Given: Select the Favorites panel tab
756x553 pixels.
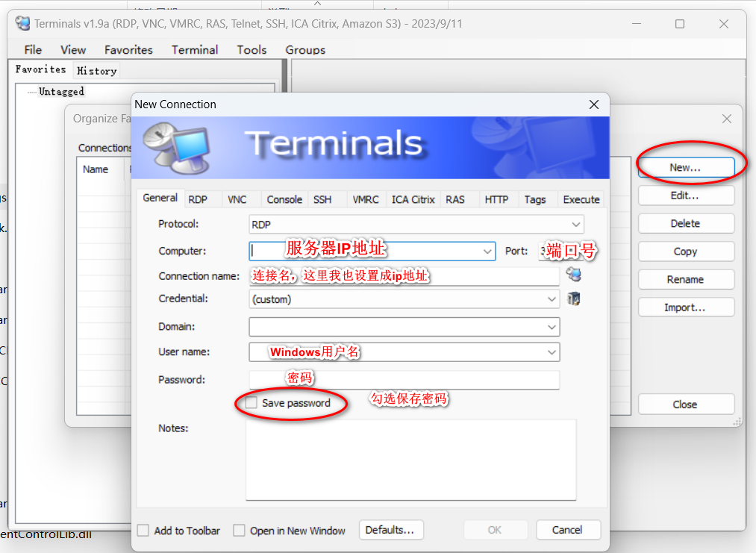Looking at the screenshot, I should (x=40, y=69).
